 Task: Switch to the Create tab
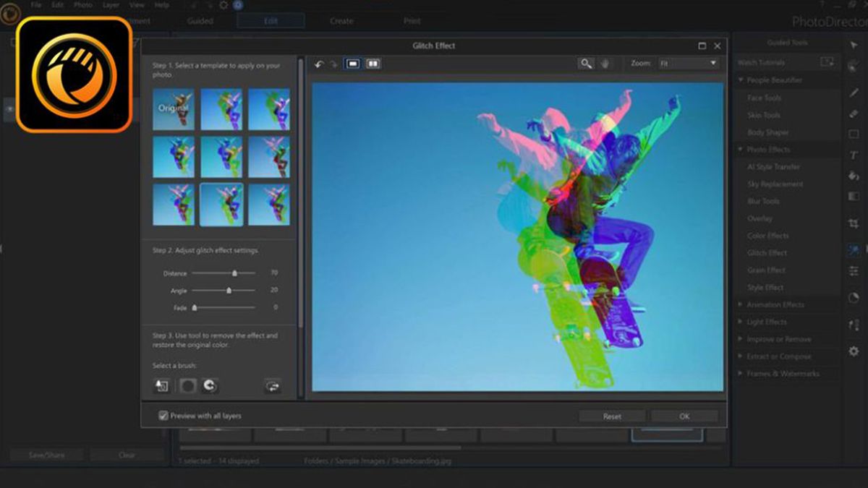point(341,21)
